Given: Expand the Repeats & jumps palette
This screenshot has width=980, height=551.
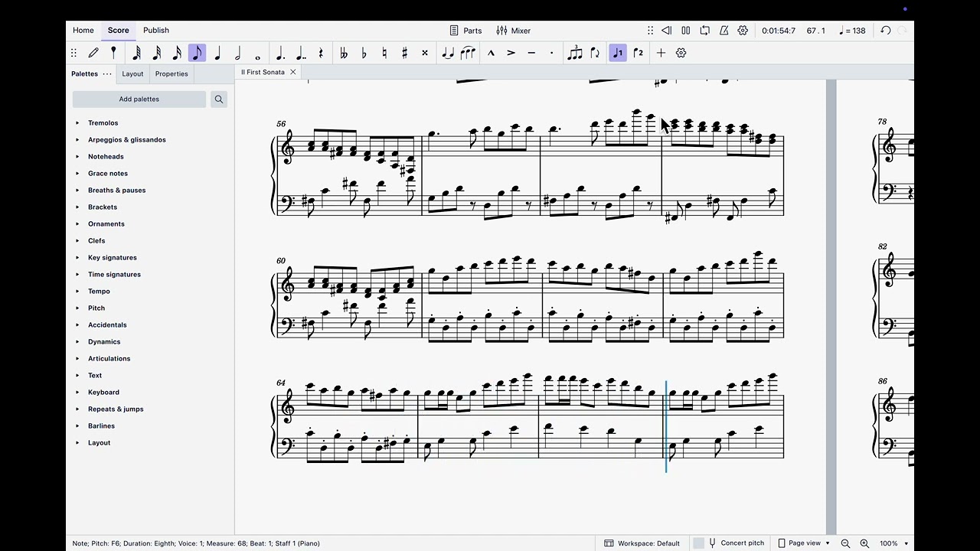Looking at the screenshot, I should click(x=77, y=409).
